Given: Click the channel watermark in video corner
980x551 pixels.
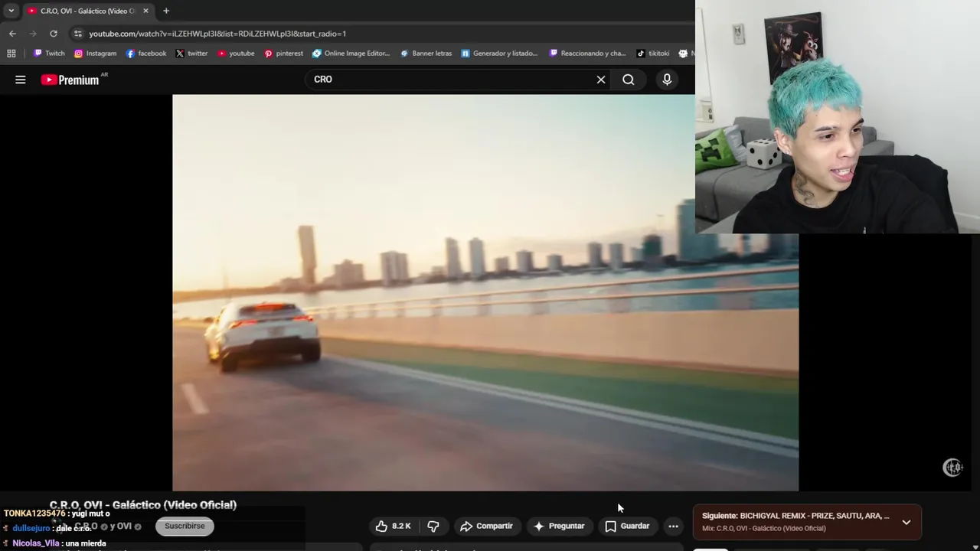Looking at the screenshot, I should click(x=952, y=468).
